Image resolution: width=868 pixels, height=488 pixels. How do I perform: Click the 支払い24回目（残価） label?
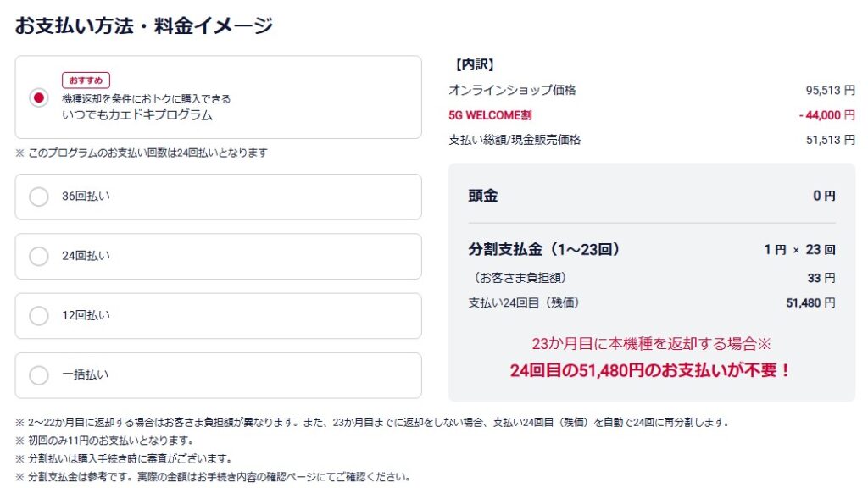pyautogui.click(x=524, y=302)
